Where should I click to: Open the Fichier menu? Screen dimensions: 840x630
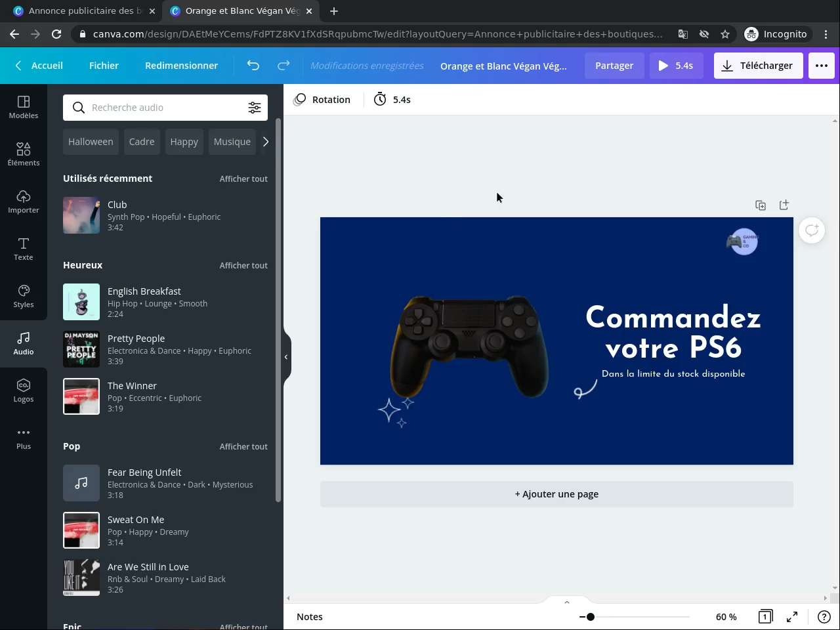(x=104, y=66)
